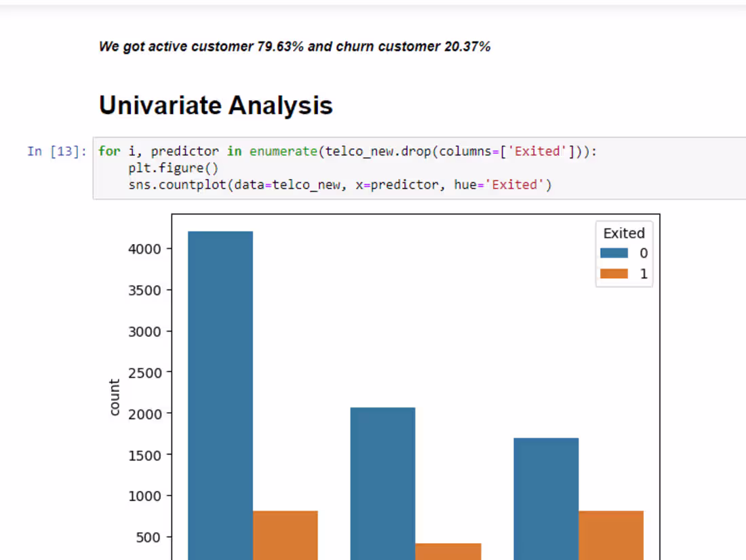
Task: Select the Univariate Analysis heading cell
Action: pos(216,105)
